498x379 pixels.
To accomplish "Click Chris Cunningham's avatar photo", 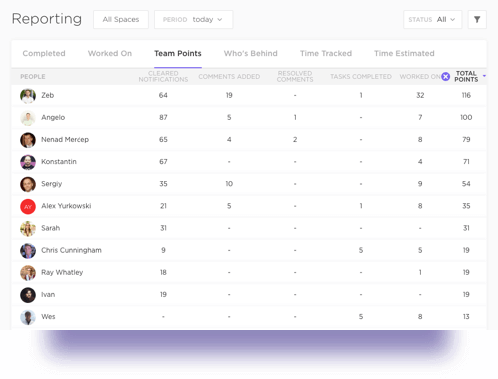I will (28, 251).
